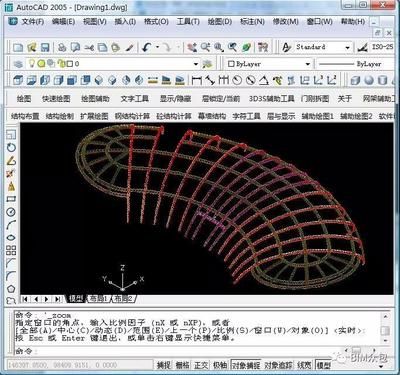Click the Pan realtime icon
The width and height of the screenshot is (400, 375).
coord(192,47)
